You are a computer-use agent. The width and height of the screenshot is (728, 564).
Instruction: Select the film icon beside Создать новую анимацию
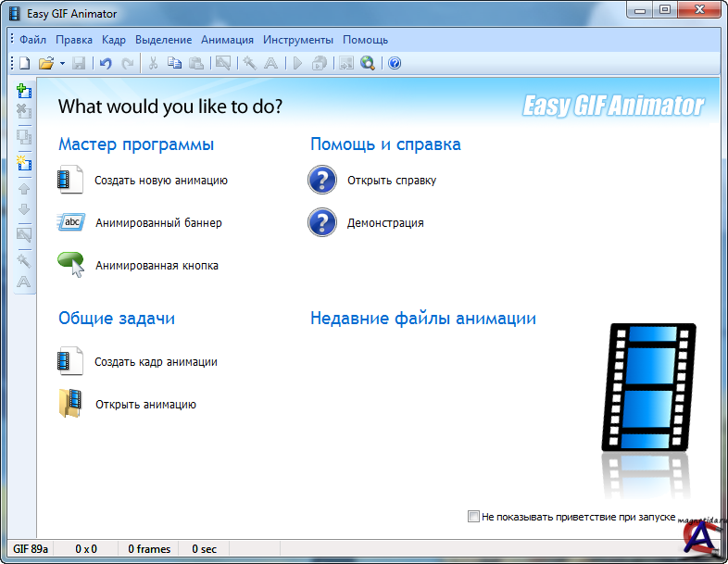pos(70,181)
